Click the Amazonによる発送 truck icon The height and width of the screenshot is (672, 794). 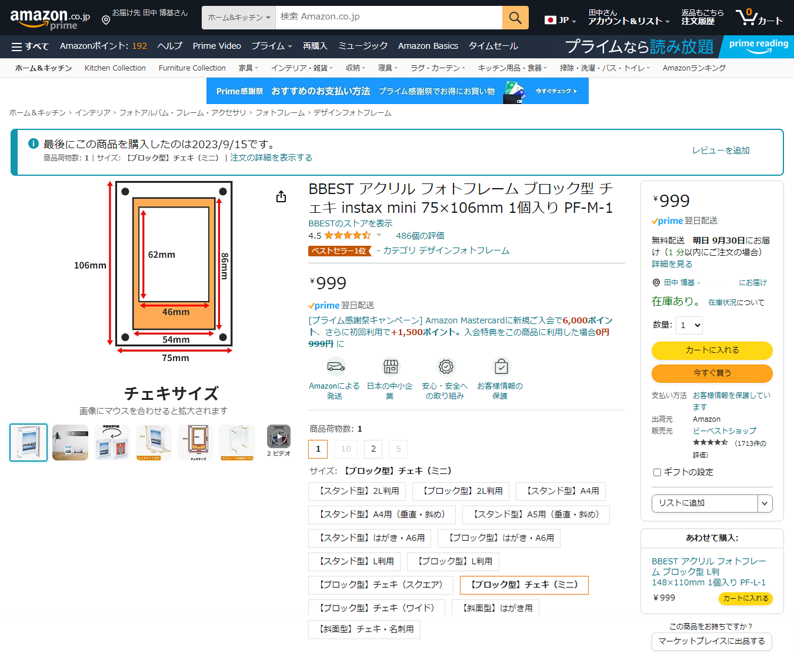(335, 367)
